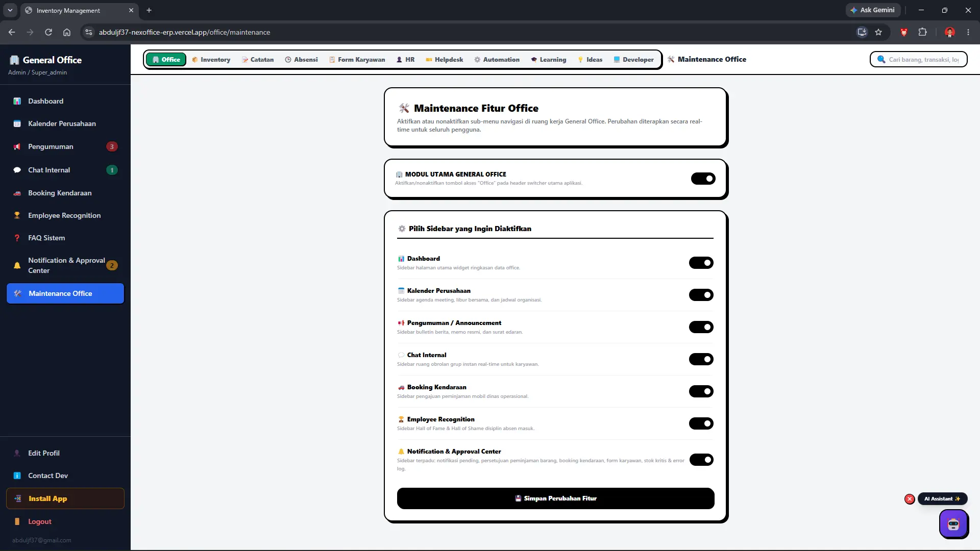Click the speech bubble icon beside Chat Internal sidebar
The width and height of the screenshot is (980, 551).
click(17, 170)
